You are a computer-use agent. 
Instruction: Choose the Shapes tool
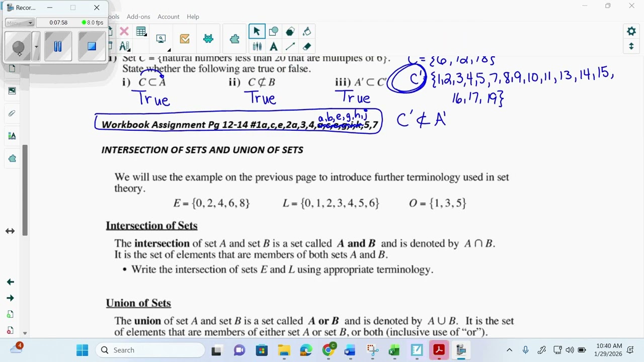273,32
